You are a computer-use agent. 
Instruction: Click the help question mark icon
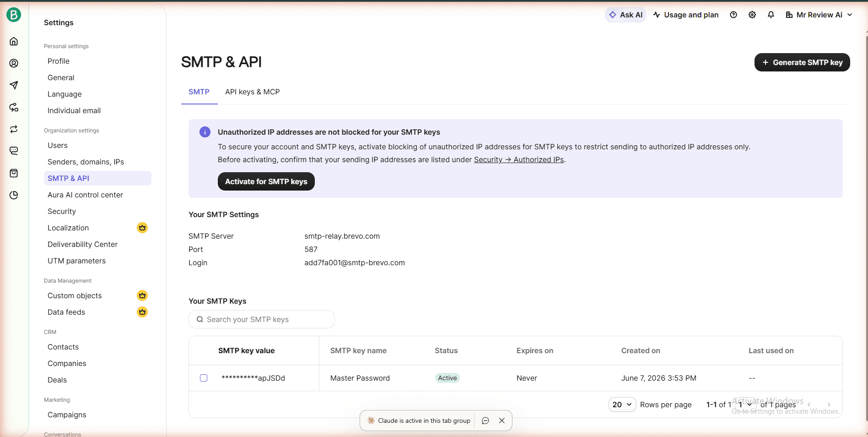click(x=733, y=15)
